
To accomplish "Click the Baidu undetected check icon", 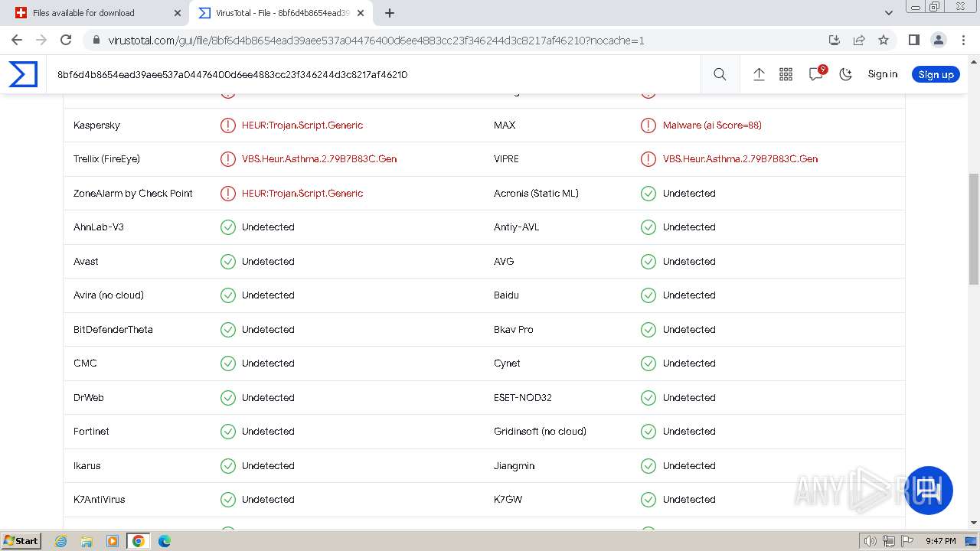I will (648, 295).
